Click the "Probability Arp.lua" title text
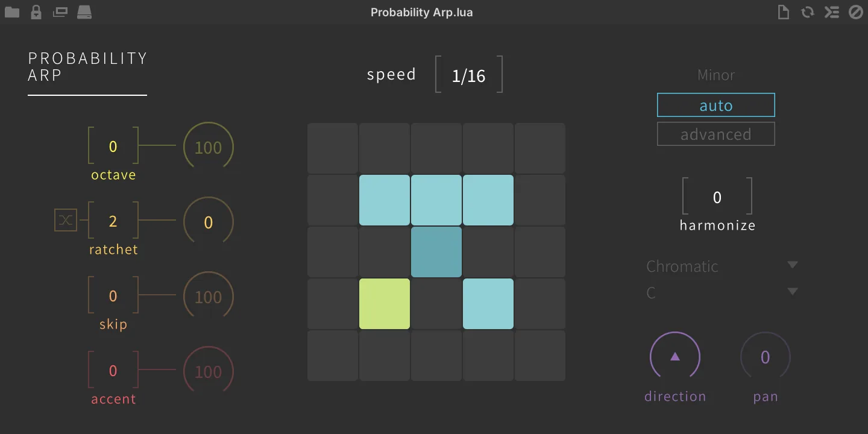Viewport: 868px width, 434px height. pos(422,12)
